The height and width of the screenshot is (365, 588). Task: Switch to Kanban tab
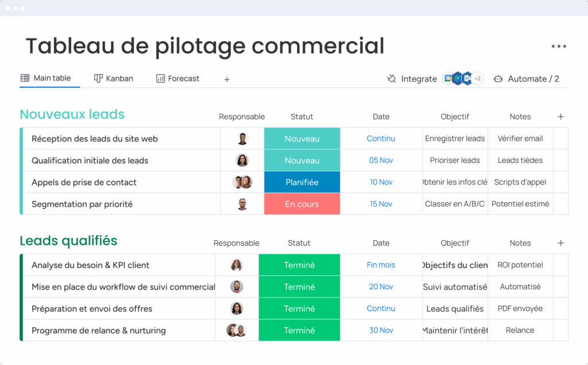tap(113, 79)
